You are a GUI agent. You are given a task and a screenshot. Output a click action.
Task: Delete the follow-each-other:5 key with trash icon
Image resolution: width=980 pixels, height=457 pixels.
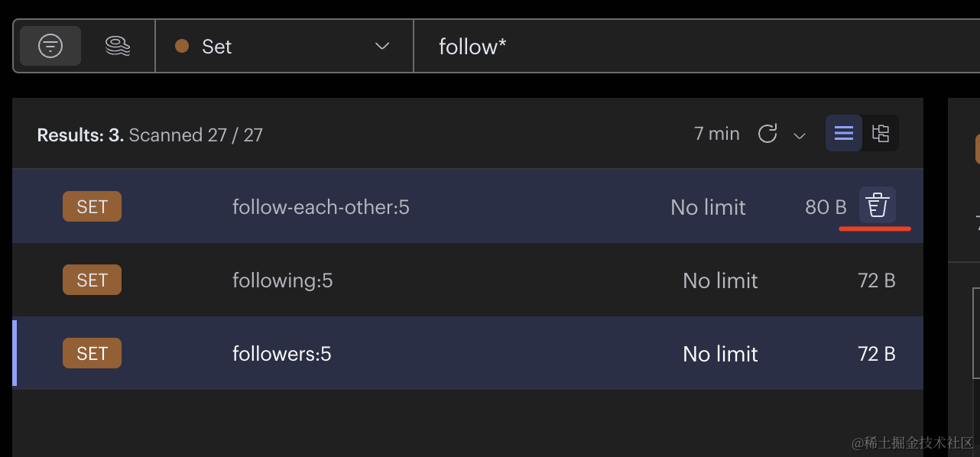[877, 206]
